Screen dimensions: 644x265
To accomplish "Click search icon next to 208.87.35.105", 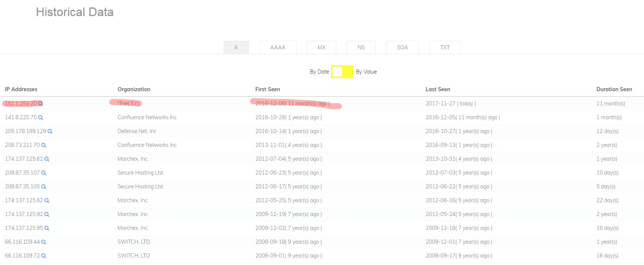I will coord(43,187).
